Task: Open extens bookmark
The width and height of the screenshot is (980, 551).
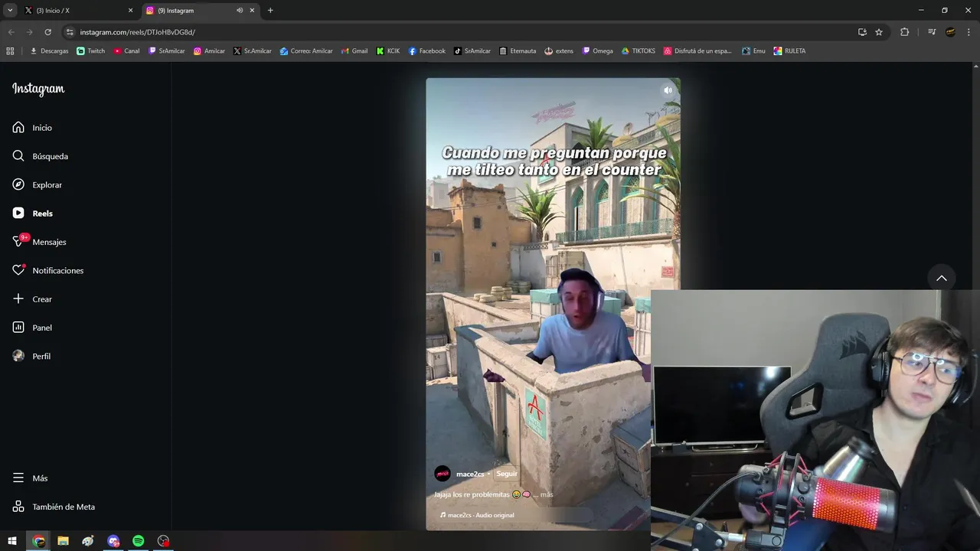Action: pos(559,51)
